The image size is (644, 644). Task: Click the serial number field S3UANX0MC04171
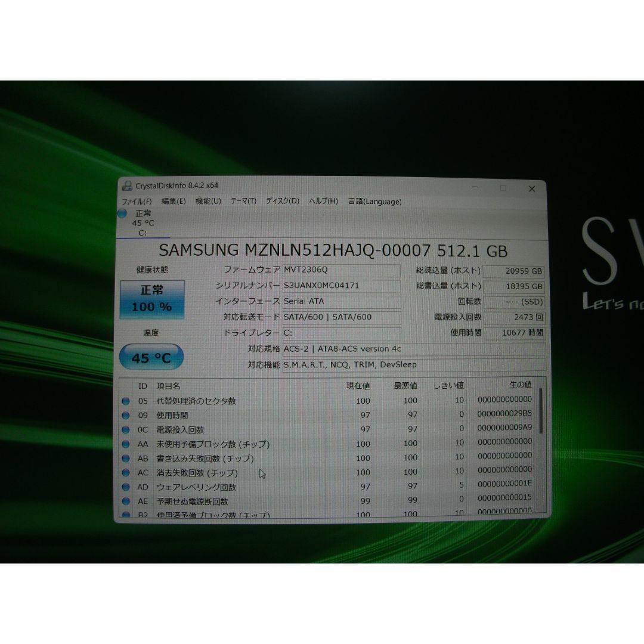click(x=341, y=286)
